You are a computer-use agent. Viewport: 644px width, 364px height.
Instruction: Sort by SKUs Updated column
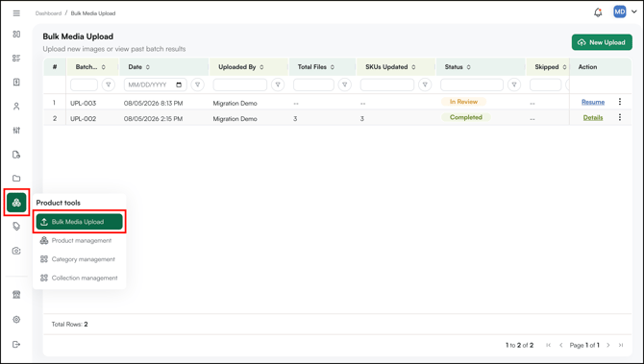tap(413, 67)
